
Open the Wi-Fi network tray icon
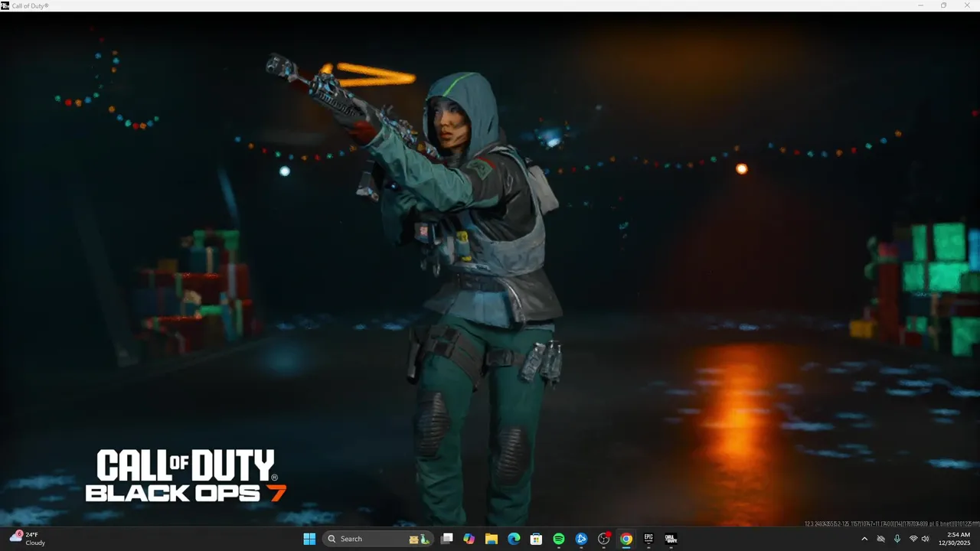pos(913,539)
